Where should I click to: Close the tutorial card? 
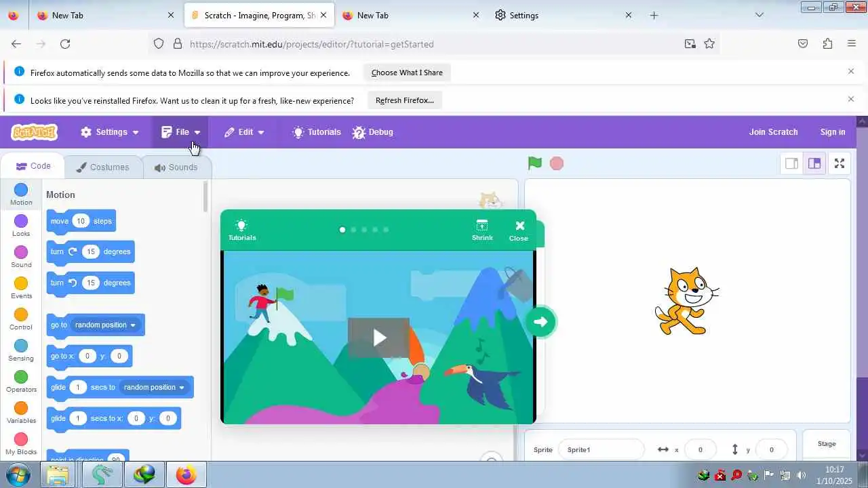coord(519,230)
